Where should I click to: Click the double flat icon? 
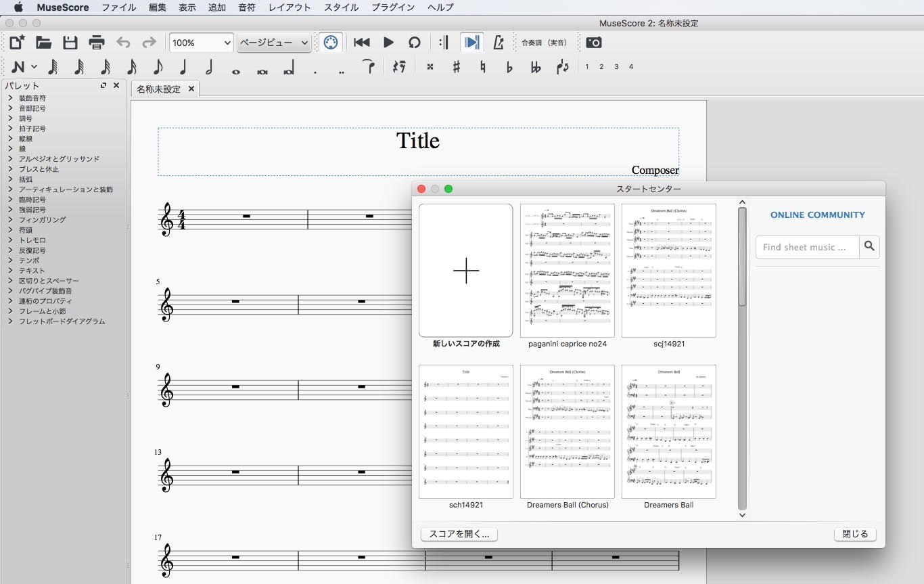click(536, 67)
